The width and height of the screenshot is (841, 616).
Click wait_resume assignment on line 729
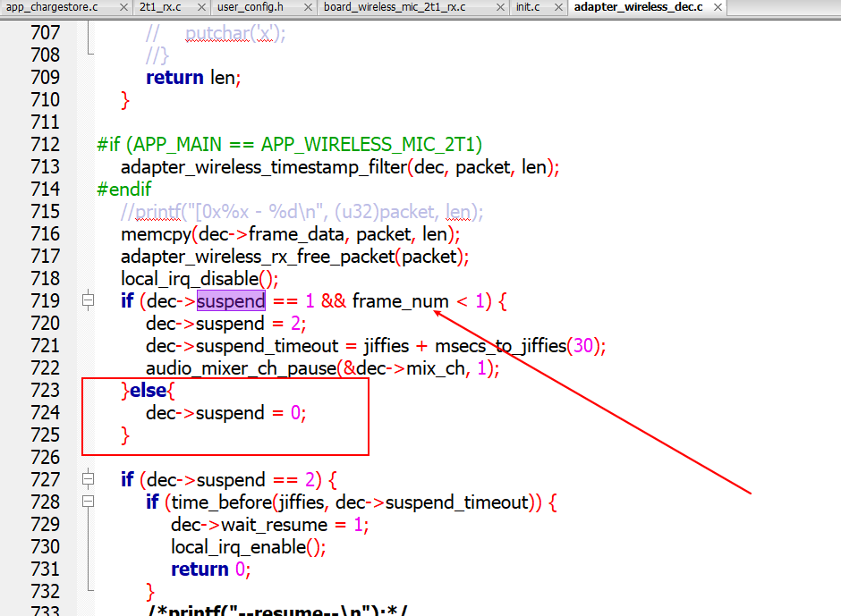[270, 525]
